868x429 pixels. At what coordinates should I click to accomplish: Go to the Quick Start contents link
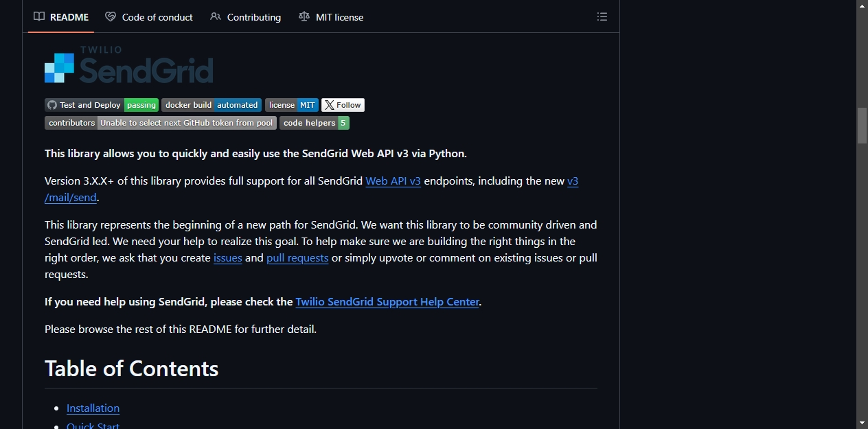coord(93,426)
